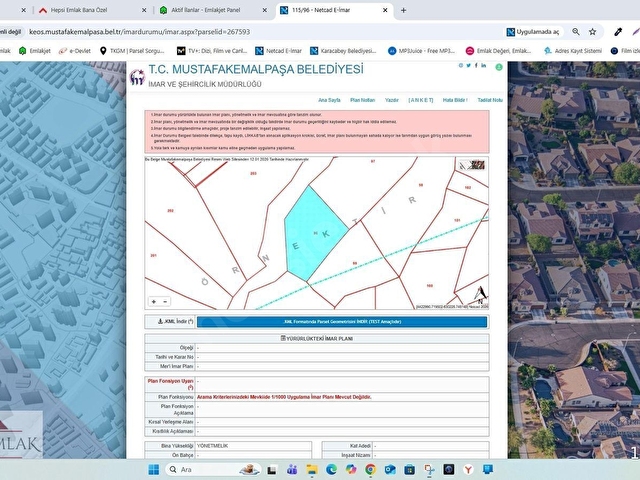Click the Yazdır print link
The height and width of the screenshot is (480, 640).
pos(391,100)
